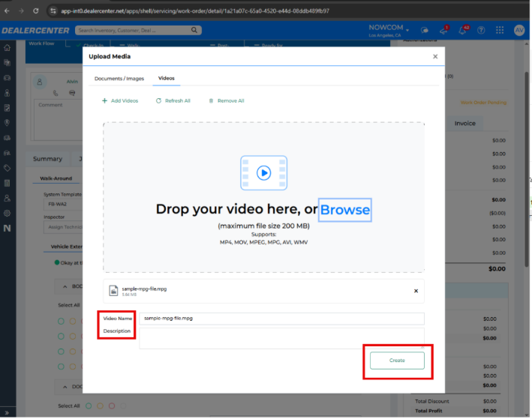532x419 pixels.
Task: Click the help question mark icon
Action: 481,31
